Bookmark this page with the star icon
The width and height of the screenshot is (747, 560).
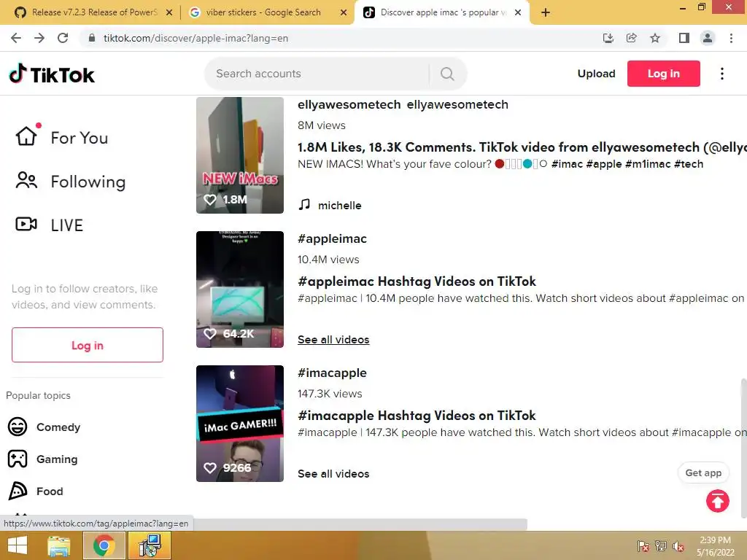(x=655, y=38)
